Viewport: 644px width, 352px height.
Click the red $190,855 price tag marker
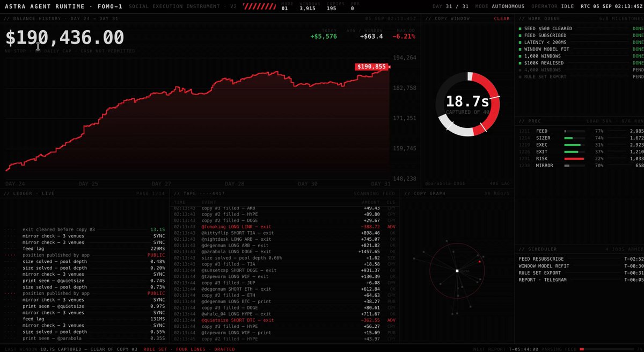click(371, 67)
